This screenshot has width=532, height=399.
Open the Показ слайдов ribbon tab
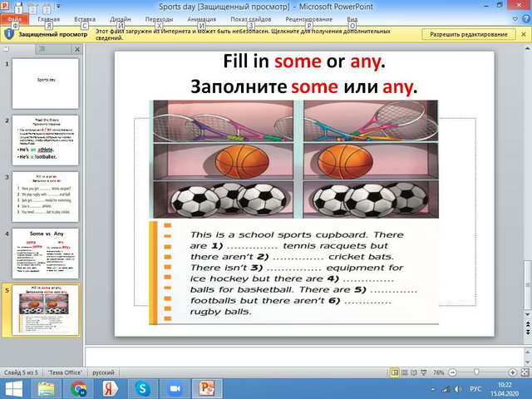251,19
